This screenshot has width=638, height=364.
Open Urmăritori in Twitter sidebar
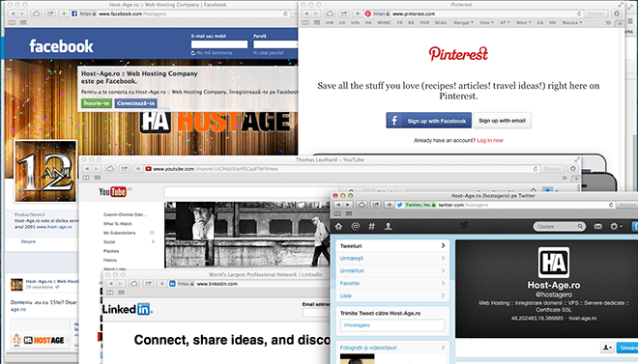click(392, 270)
